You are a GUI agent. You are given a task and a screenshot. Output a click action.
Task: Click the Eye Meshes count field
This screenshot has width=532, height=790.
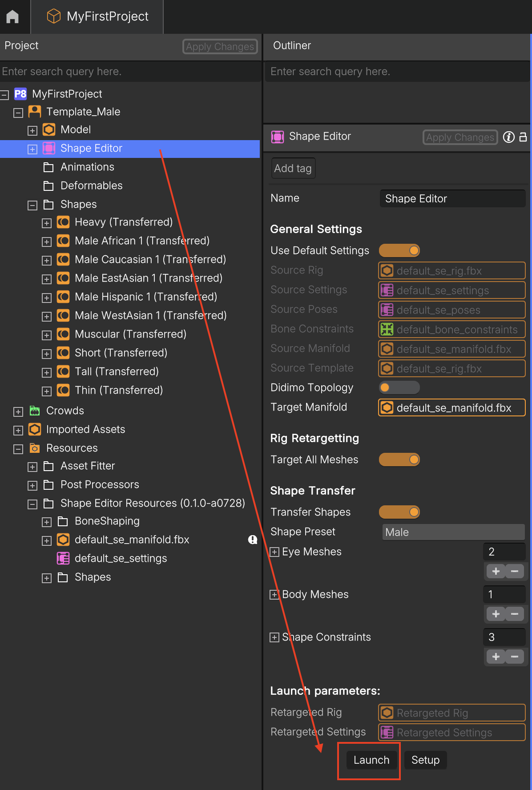click(x=504, y=552)
